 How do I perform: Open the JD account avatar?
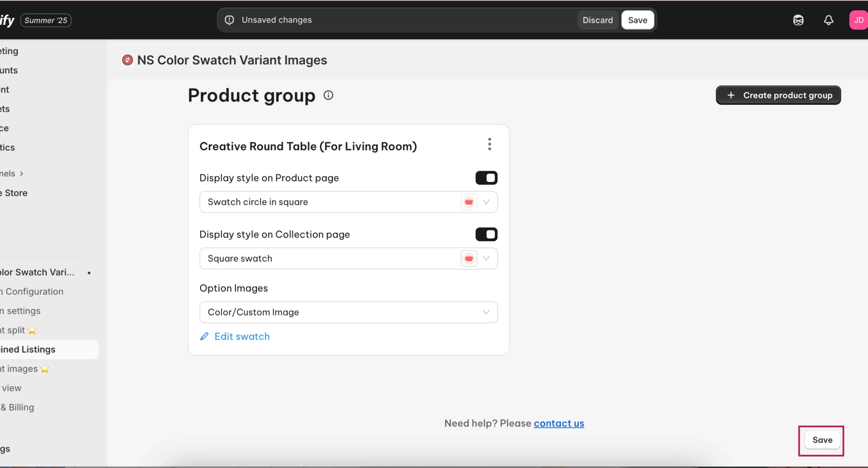pyautogui.click(x=859, y=20)
